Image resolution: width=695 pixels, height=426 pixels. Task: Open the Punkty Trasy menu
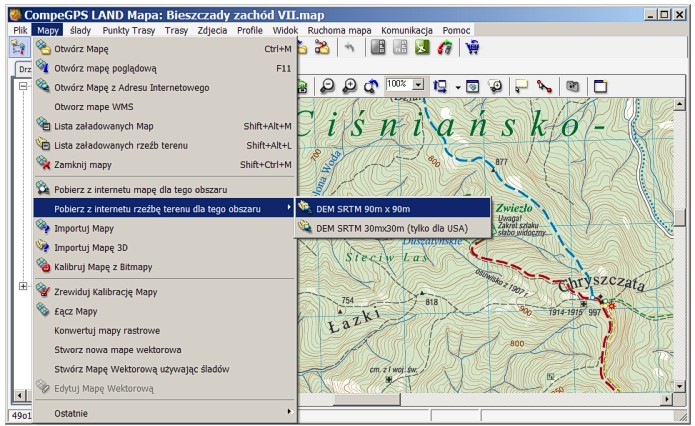tap(129, 30)
